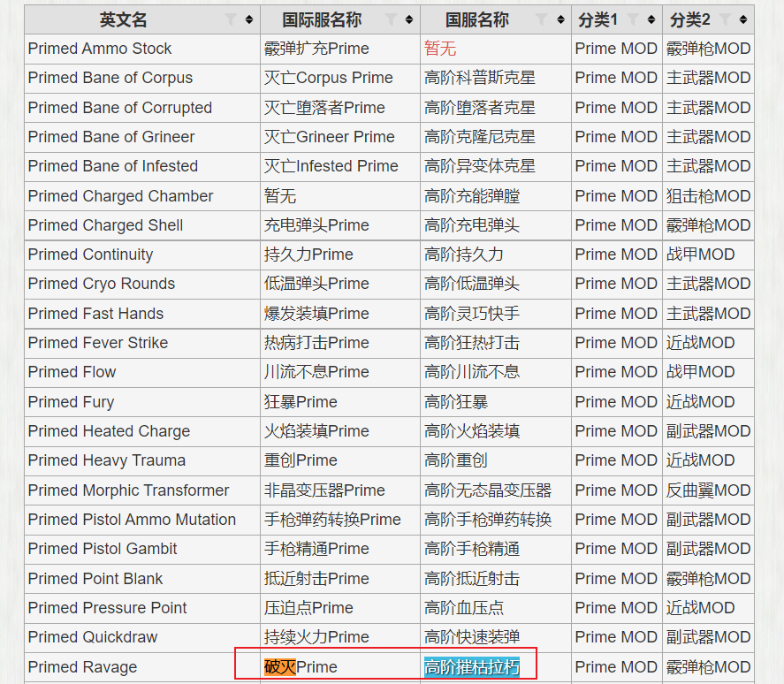
Task: Click 高阶火焰装填 cell
Action: pyautogui.click(x=496, y=431)
